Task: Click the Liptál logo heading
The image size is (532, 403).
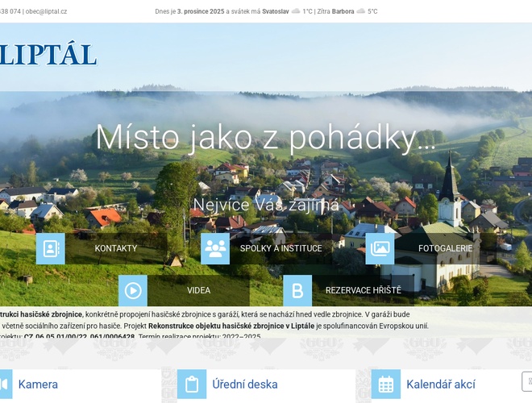Action: coord(48,54)
